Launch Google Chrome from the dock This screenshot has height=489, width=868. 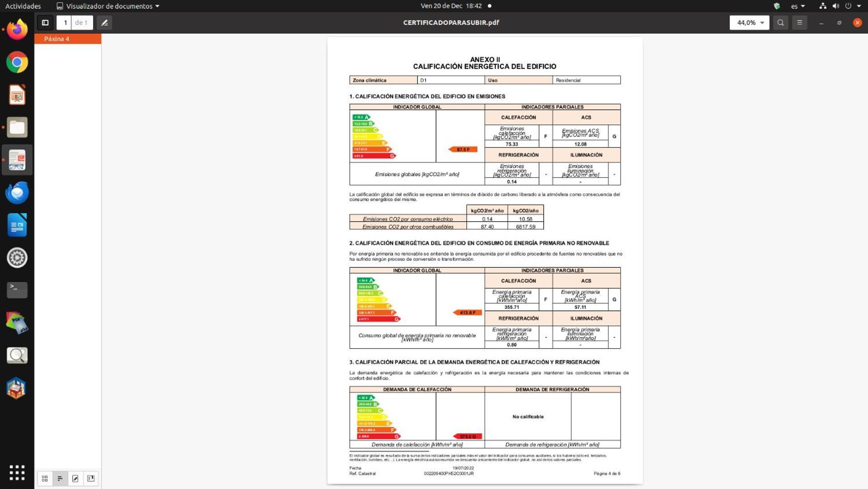click(x=17, y=62)
